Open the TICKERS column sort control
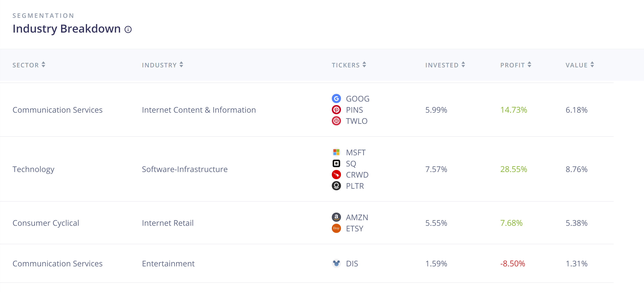Image resolution: width=644 pixels, height=292 pixels. (364, 65)
